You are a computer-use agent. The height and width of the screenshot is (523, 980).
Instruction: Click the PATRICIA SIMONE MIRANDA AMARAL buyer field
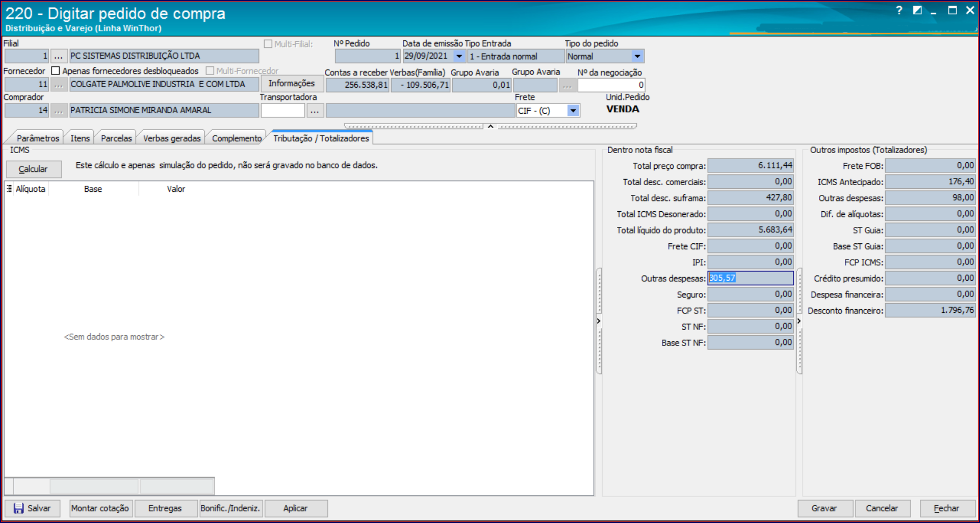(164, 110)
